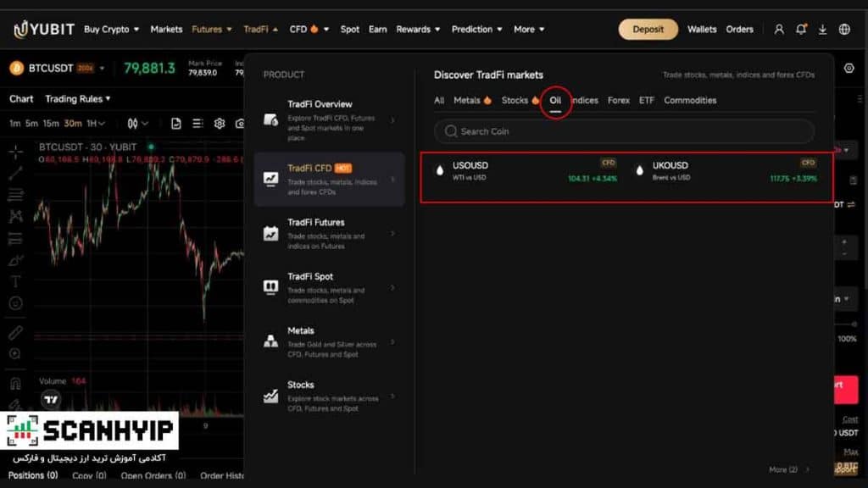The height and width of the screenshot is (488, 868).
Task: Select the brush drawing tool
Action: 15,259
